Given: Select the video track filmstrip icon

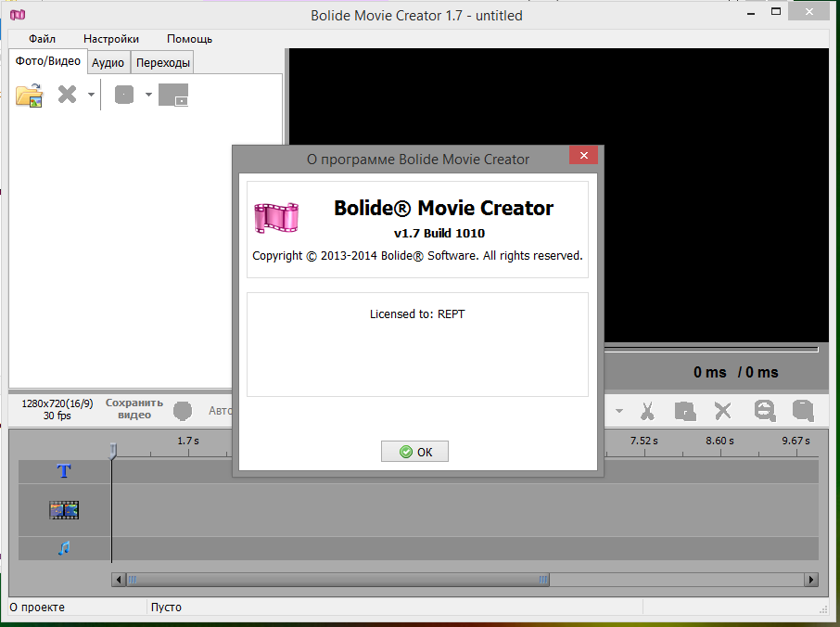Looking at the screenshot, I should coord(64,510).
